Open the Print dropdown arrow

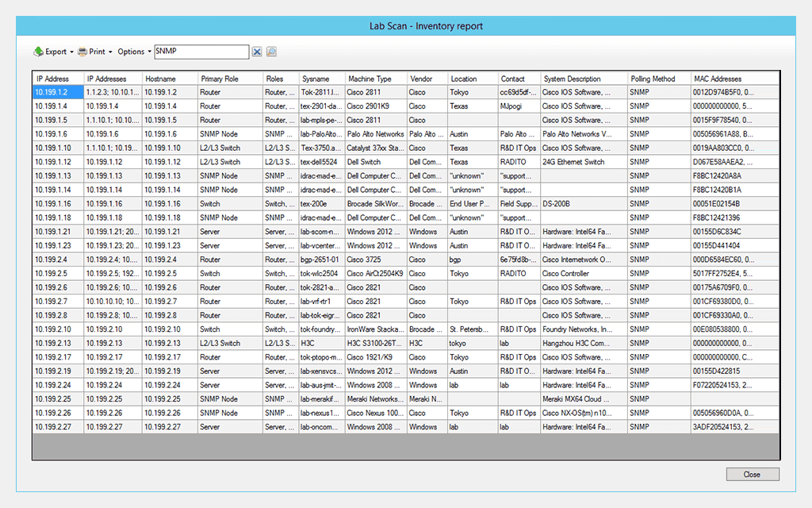(x=110, y=52)
